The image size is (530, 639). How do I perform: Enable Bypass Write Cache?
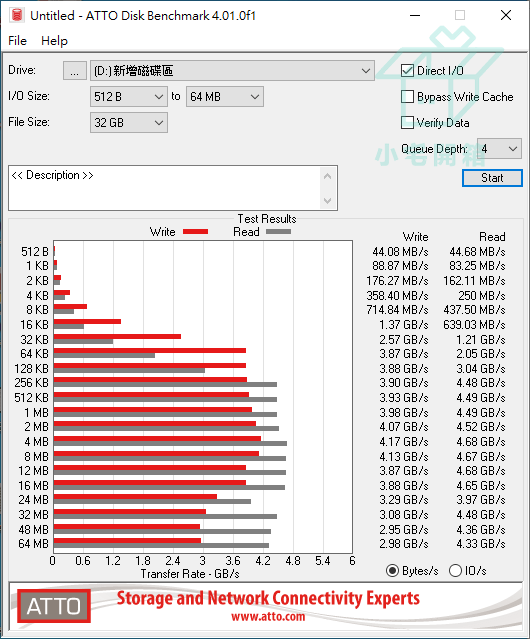[x=407, y=97]
